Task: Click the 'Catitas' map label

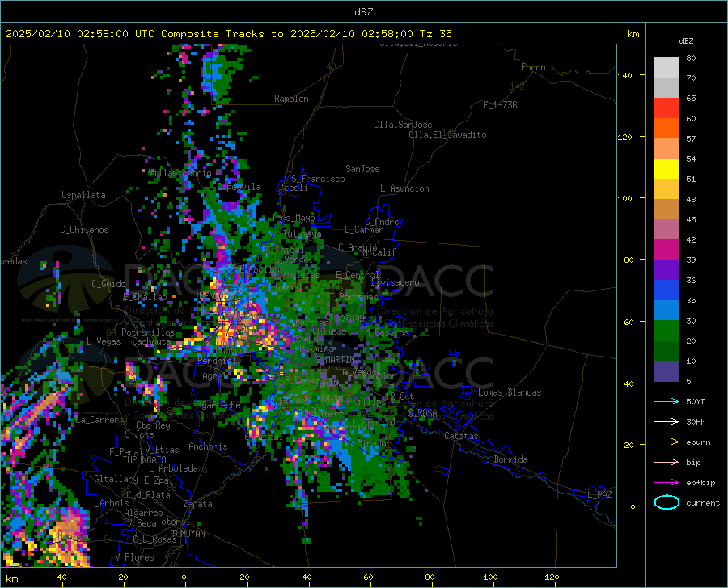Action: coord(461,436)
